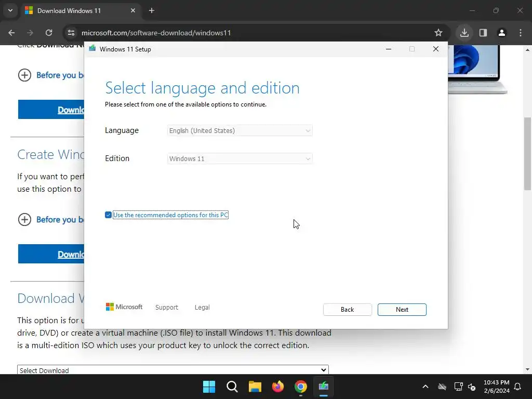
Task: Open taskbar Search
Action: coord(232,387)
